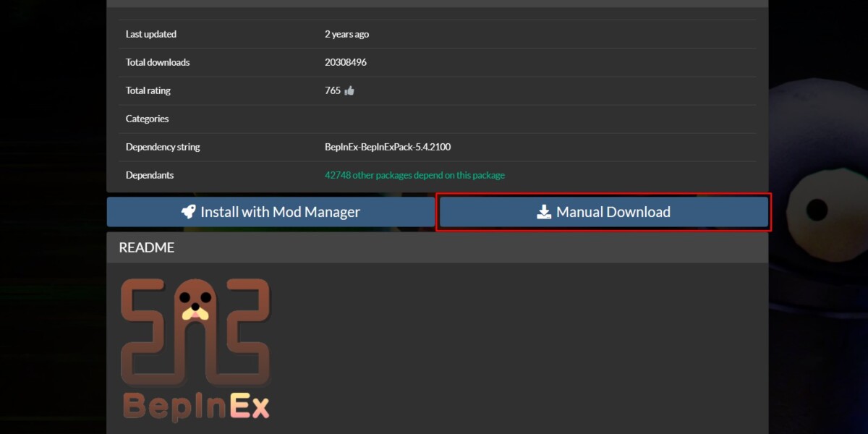868x434 pixels.
Task: Click the 'Categories' label
Action: pyautogui.click(x=147, y=119)
